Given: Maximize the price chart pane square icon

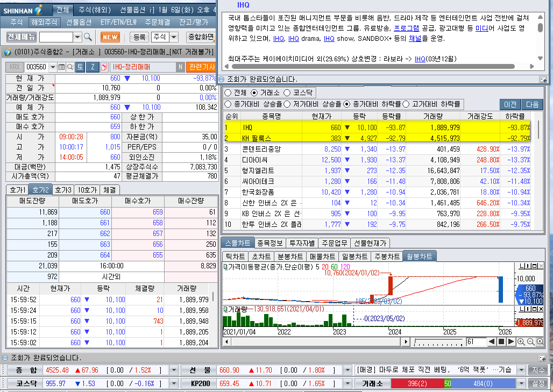Looking at the screenshot, I should coord(535,266).
